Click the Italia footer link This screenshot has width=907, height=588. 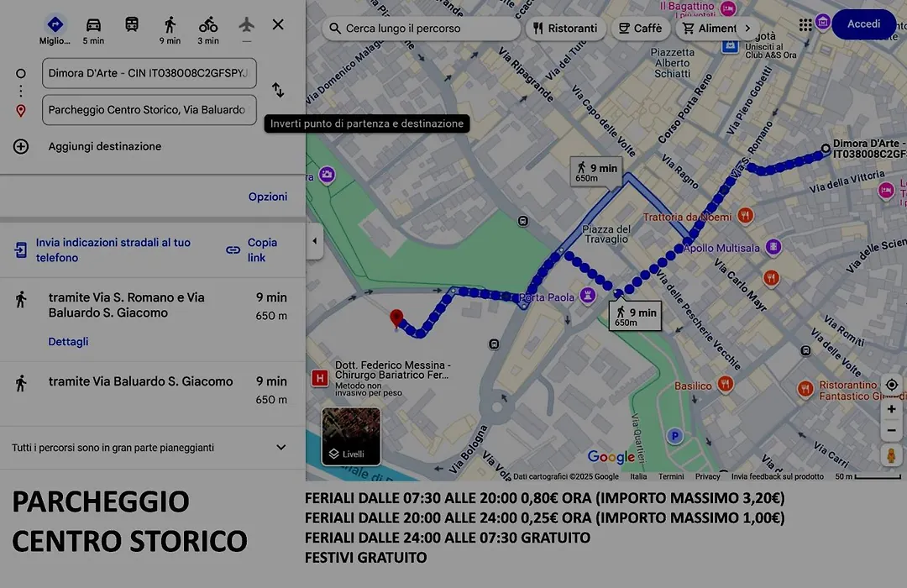(638, 476)
